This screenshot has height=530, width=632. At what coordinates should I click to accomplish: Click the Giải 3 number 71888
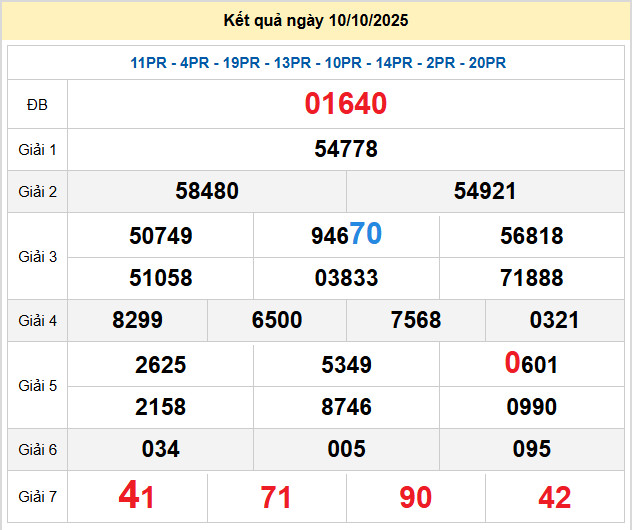coord(532,278)
